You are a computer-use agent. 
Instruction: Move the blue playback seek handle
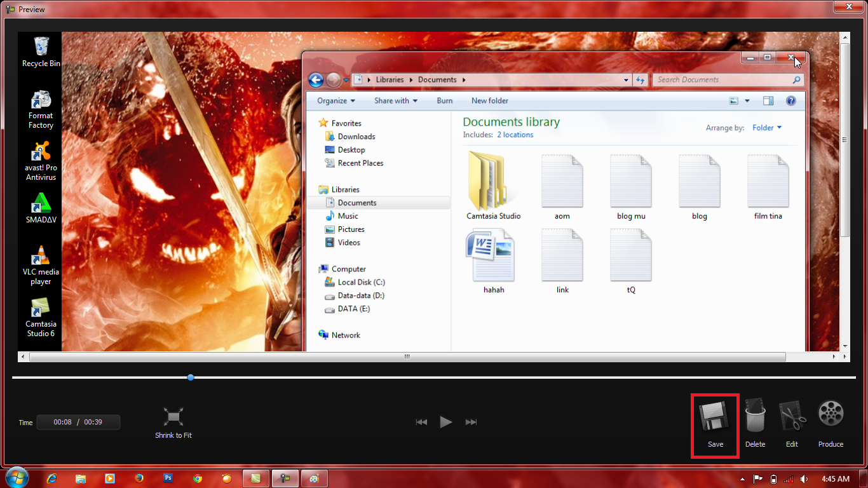pos(191,377)
